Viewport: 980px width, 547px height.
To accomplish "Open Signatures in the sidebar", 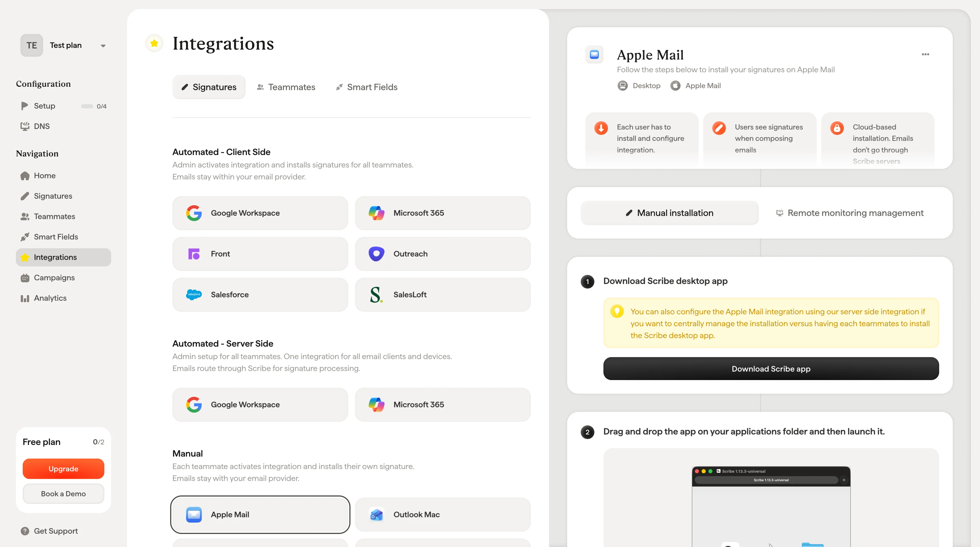I will (63, 196).
